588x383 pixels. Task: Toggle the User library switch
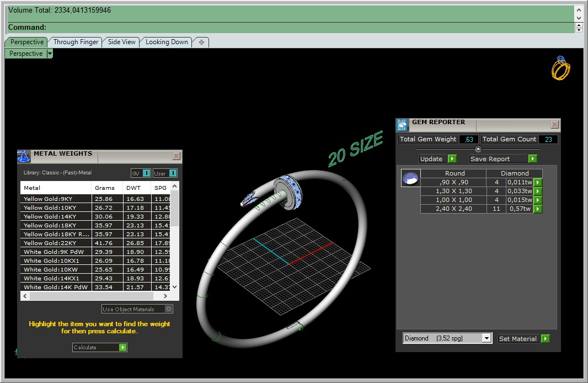[173, 173]
